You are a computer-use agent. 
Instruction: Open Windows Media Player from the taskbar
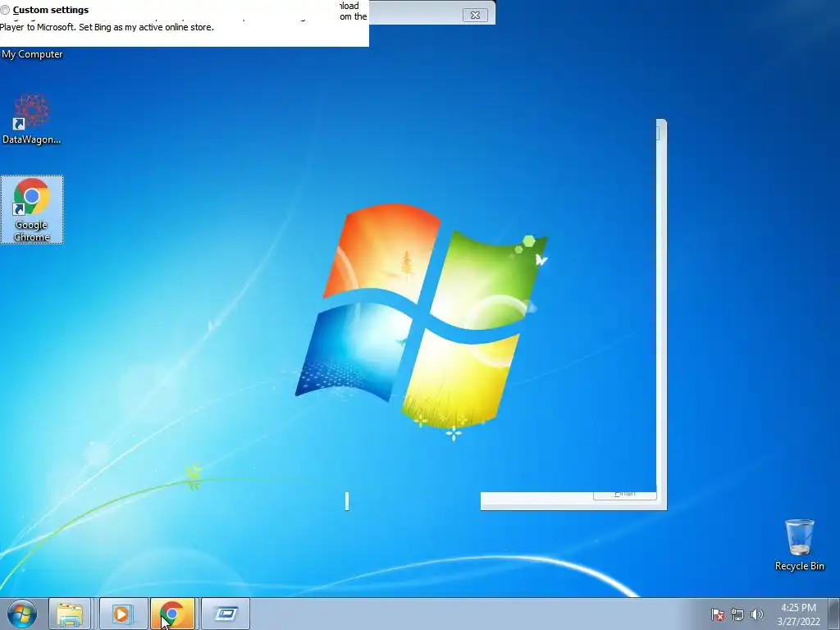[123, 614]
